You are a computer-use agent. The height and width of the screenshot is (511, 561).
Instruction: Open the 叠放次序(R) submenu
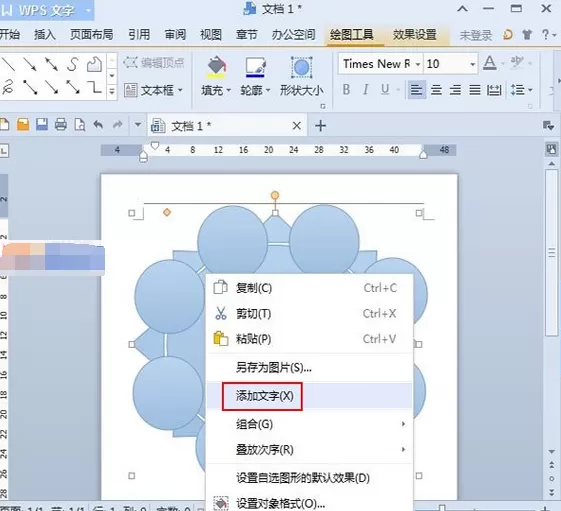310,449
